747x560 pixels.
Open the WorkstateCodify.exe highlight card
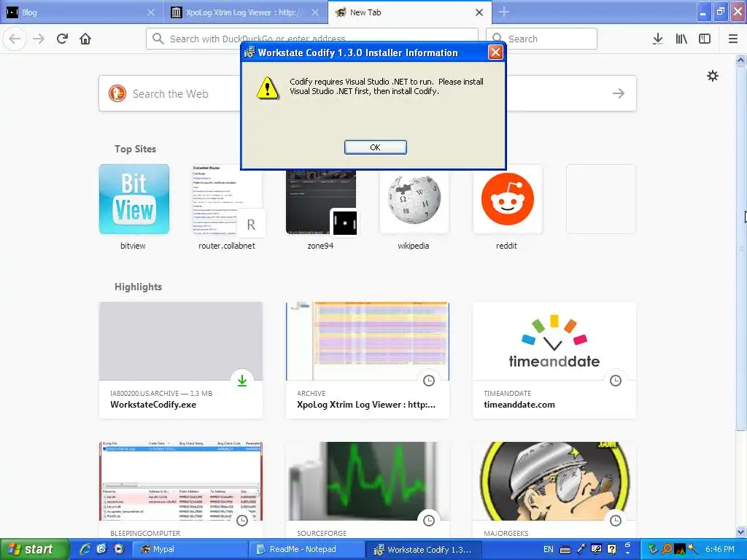181,360
